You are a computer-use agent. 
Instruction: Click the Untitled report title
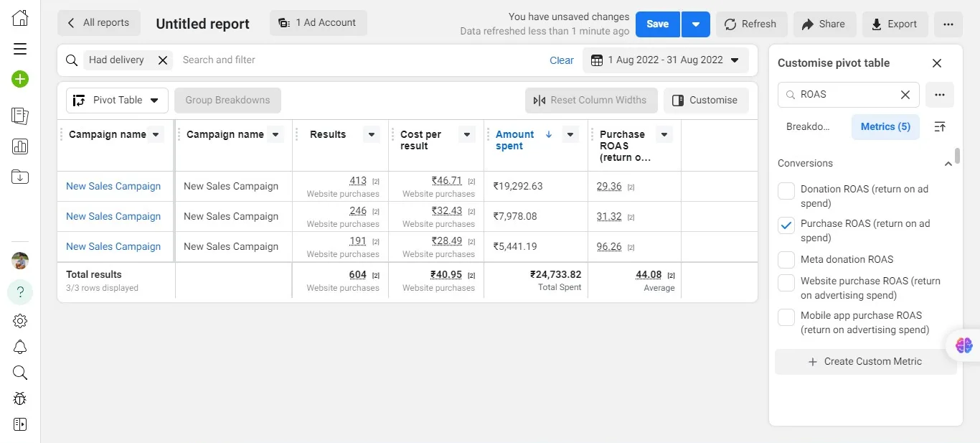point(202,24)
